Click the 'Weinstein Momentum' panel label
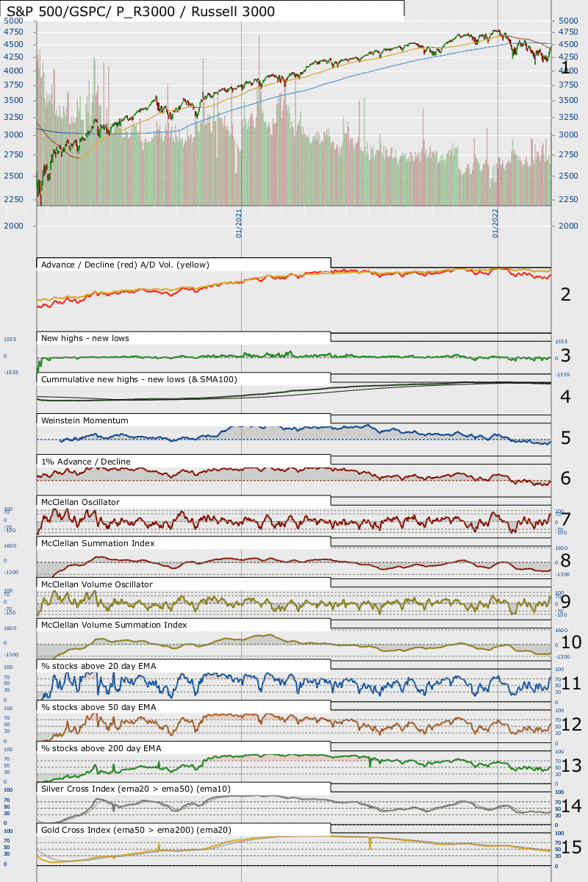Screen dimensions: 588x882 (85, 420)
